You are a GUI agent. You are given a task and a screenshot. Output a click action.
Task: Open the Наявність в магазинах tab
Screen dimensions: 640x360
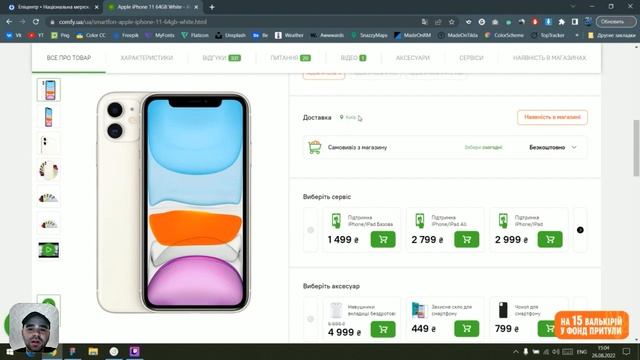click(x=549, y=58)
